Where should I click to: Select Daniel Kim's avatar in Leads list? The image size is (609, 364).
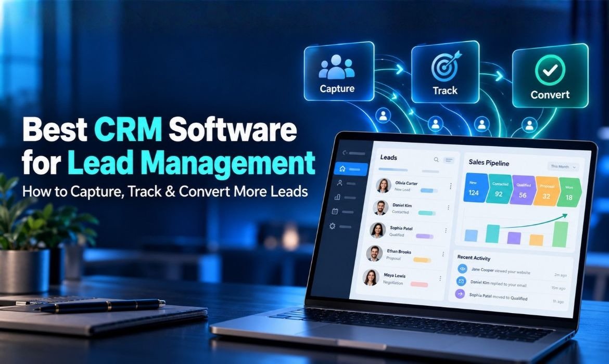tap(380, 207)
